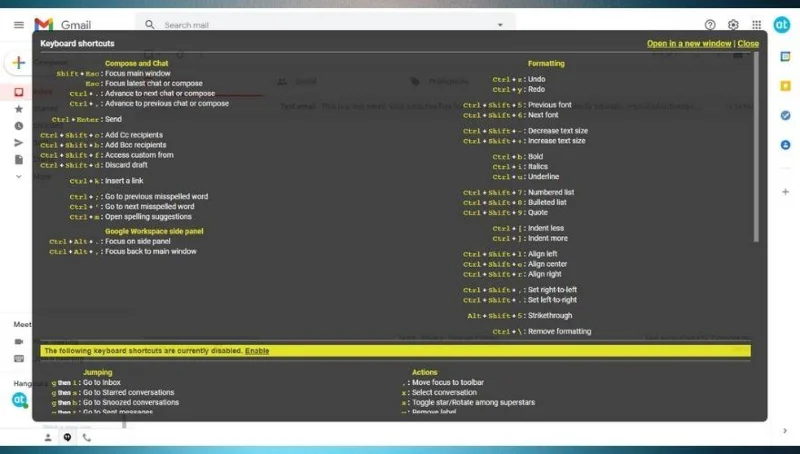Click Open in a new window link
This screenshot has width=800, height=454.
tap(689, 44)
